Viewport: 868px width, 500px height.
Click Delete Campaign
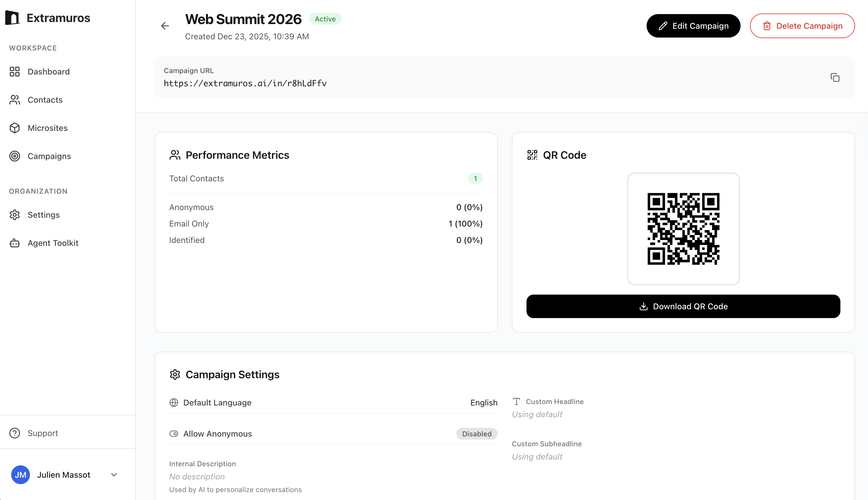[802, 26]
